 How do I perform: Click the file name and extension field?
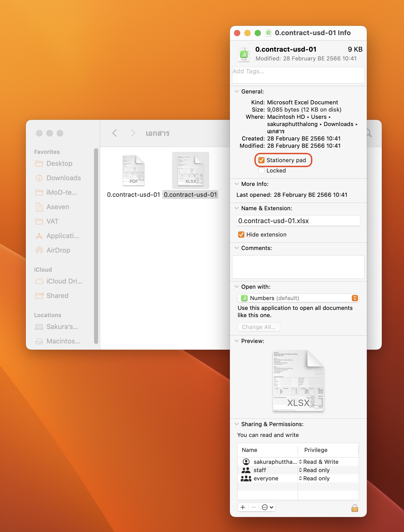pyautogui.click(x=298, y=221)
